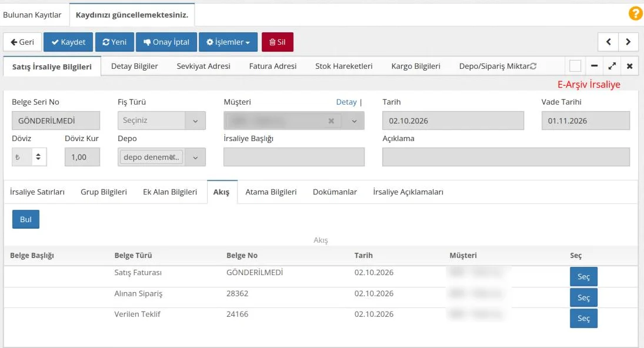The width and height of the screenshot is (644, 348).
Task: Switch to Dokümanlar tab
Action: click(335, 192)
